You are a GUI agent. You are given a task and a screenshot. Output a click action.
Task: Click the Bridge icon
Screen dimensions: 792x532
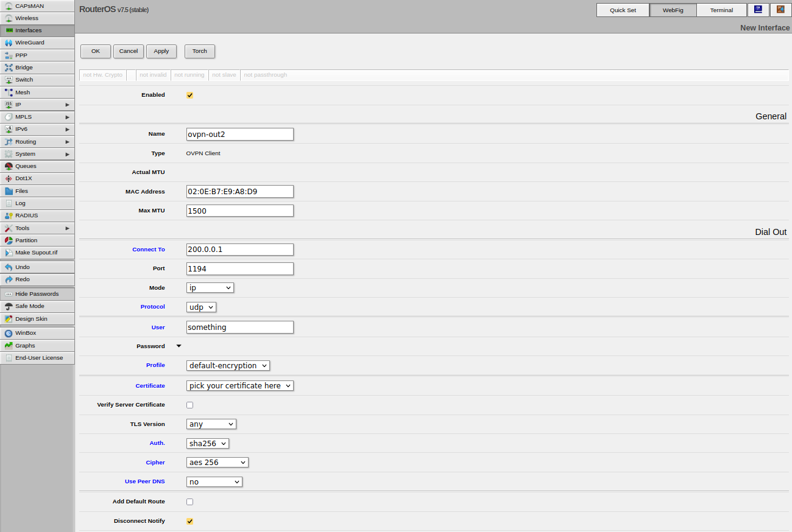click(x=9, y=68)
